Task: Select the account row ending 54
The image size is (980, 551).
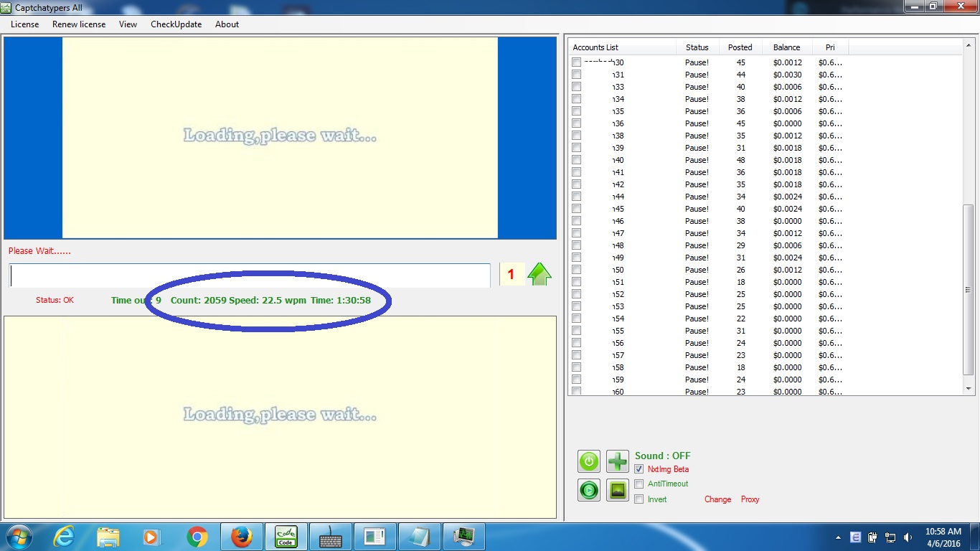Action: pos(765,319)
